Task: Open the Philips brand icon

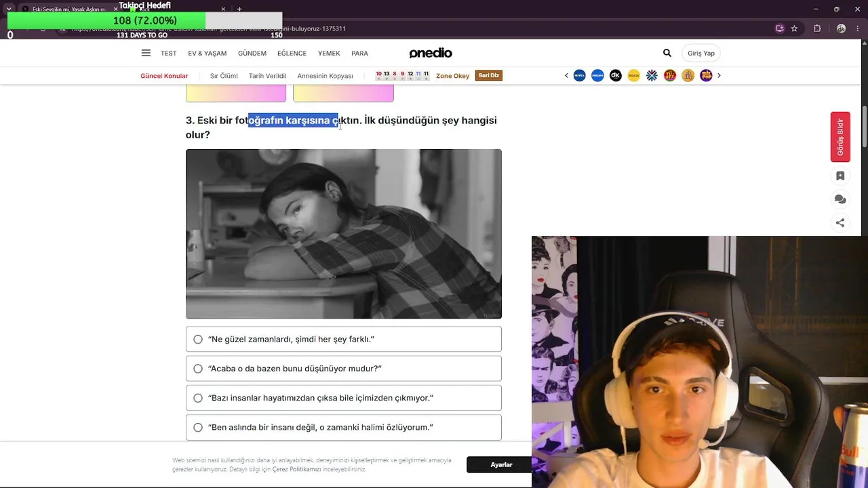Action: pos(597,76)
